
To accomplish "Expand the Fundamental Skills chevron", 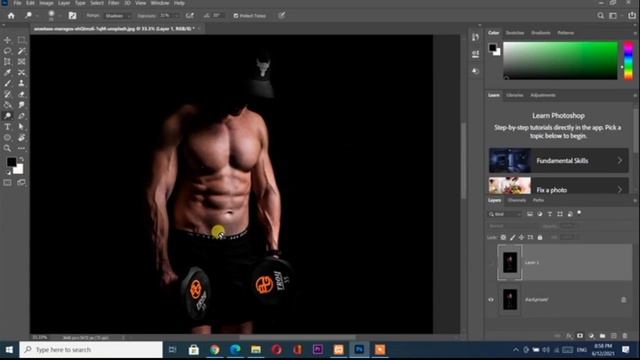I will click(620, 160).
